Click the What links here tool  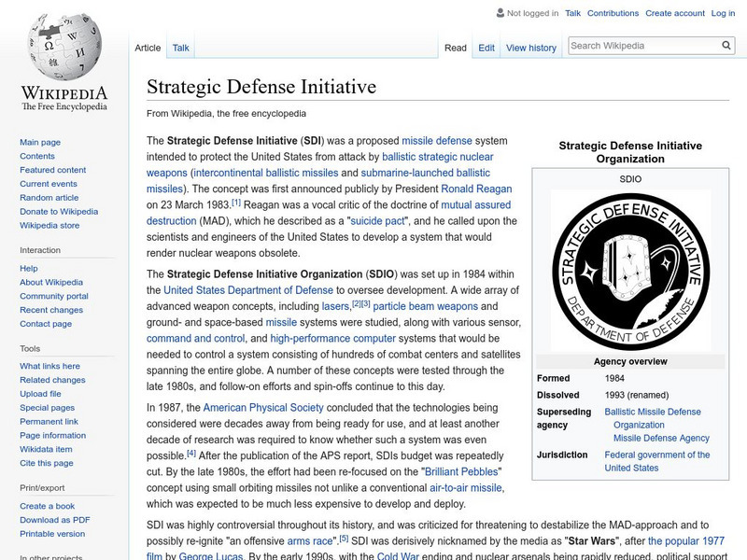pyautogui.click(x=50, y=366)
